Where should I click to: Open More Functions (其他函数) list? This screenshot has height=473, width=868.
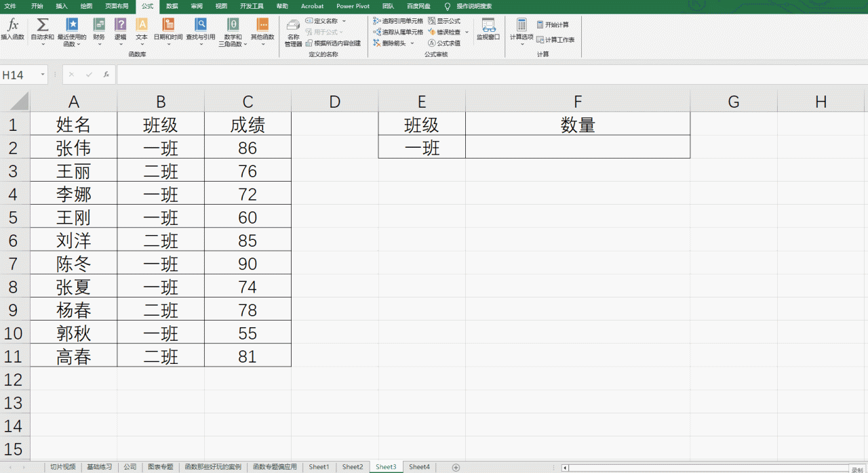pyautogui.click(x=262, y=33)
